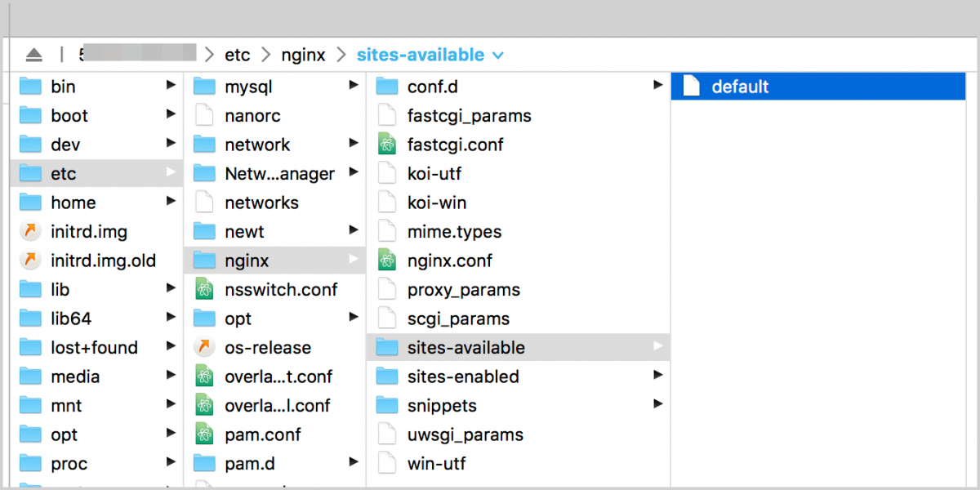Open the NetworkManager folder
This screenshot has width=980, height=490.
[x=279, y=174]
